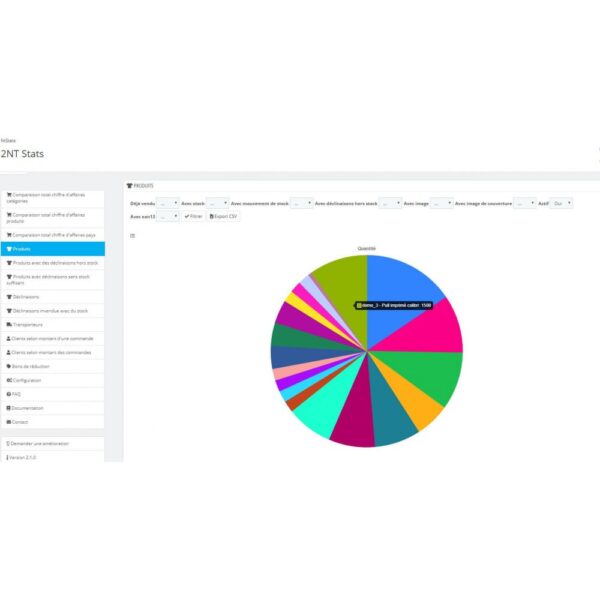Screen dimensions: 600x600
Task: Select the Produits menu item
Action: (52, 249)
